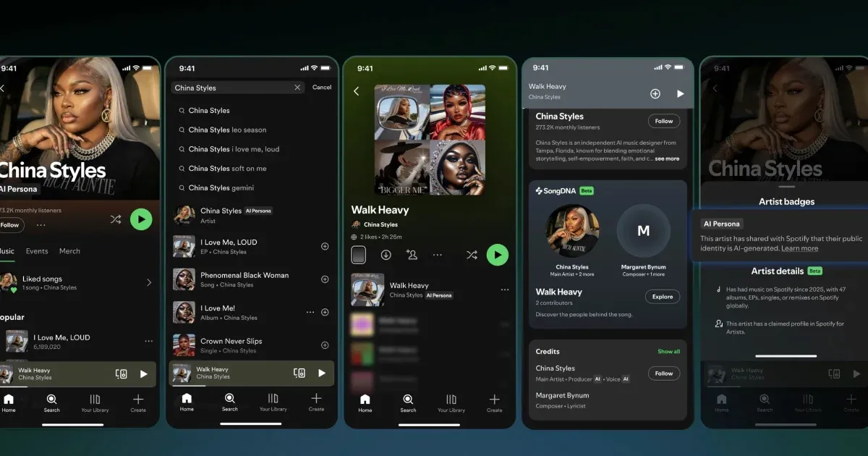Open more options beside artist page Follow button

tap(41, 225)
